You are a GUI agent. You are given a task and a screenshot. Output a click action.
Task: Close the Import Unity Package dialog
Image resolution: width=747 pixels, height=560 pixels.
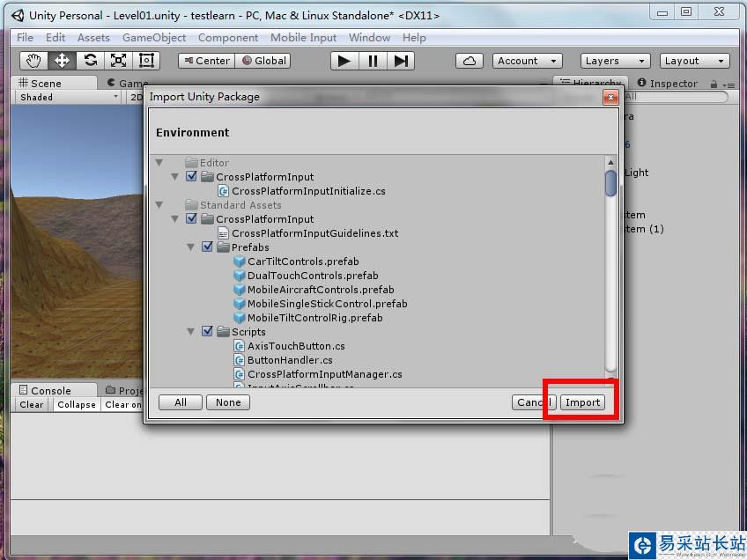tap(610, 98)
